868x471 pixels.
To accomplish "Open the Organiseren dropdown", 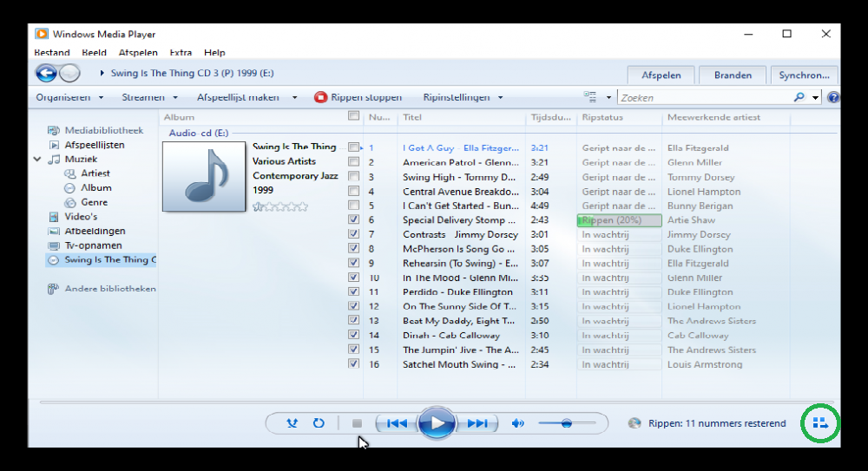I will [69, 97].
